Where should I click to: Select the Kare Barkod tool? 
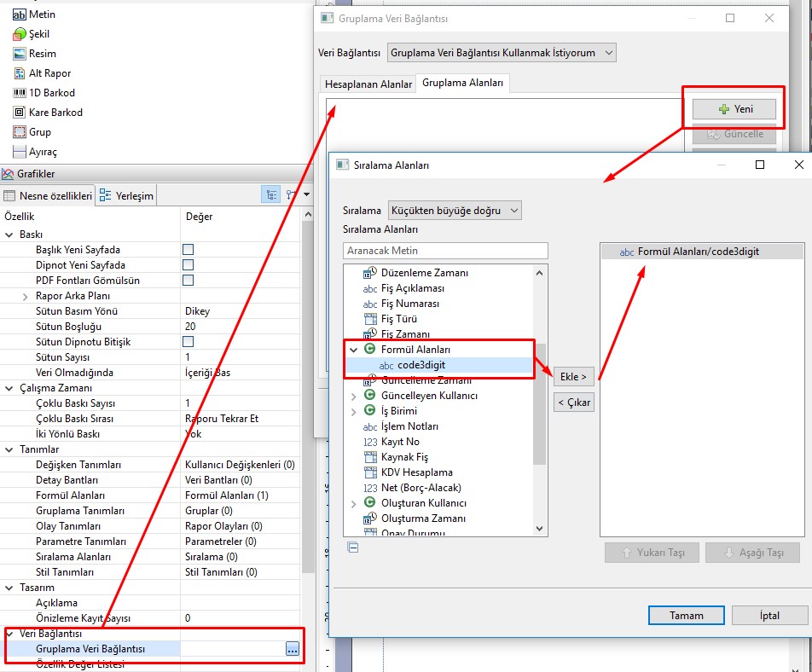(20, 113)
